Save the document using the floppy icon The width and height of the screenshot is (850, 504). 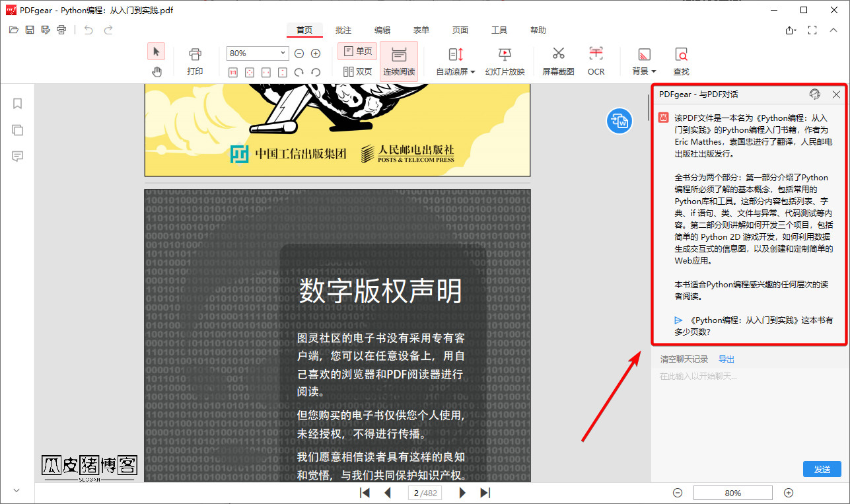tap(30, 30)
